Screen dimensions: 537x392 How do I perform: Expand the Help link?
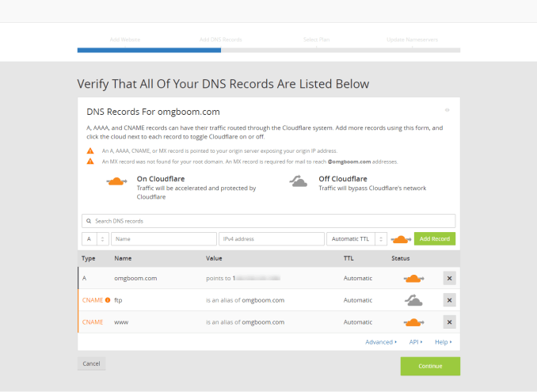pos(444,342)
